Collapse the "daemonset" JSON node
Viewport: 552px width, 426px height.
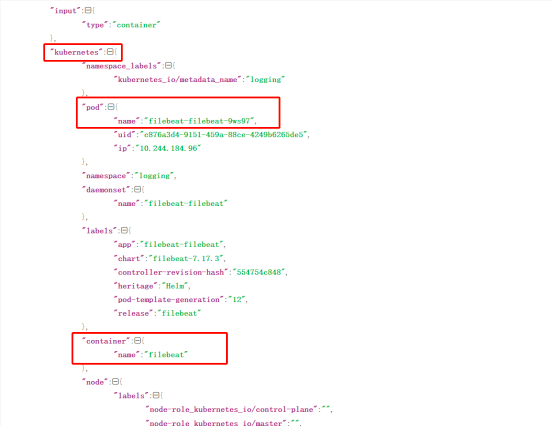(x=137, y=189)
